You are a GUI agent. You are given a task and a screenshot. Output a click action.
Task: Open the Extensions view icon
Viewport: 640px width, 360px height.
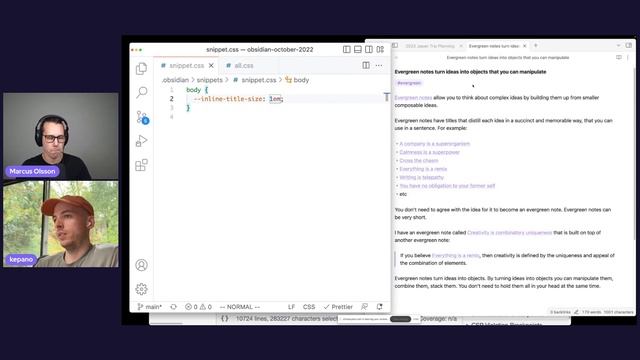[141, 165]
